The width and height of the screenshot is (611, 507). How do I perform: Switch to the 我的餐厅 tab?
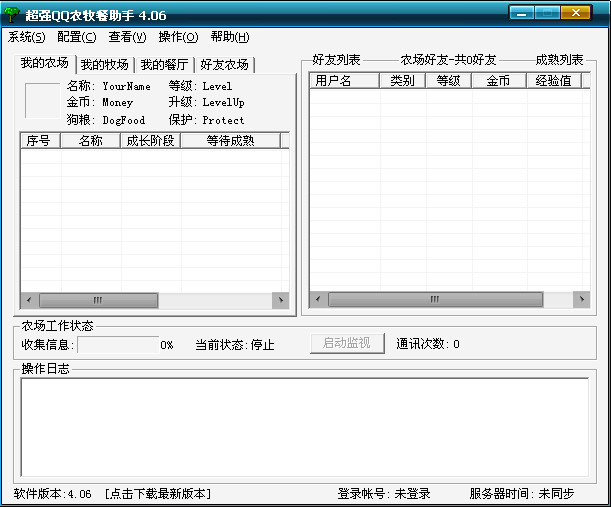click(163, 65)
